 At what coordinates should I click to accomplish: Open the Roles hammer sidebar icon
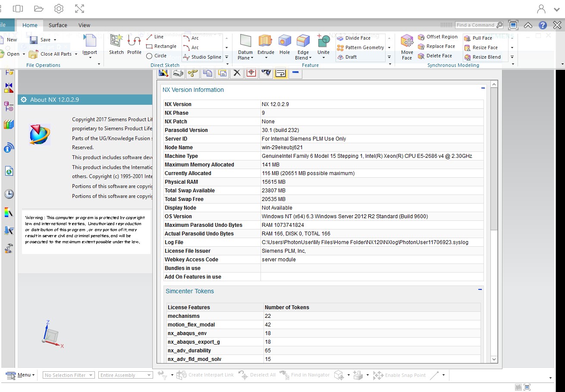[9, 248]
